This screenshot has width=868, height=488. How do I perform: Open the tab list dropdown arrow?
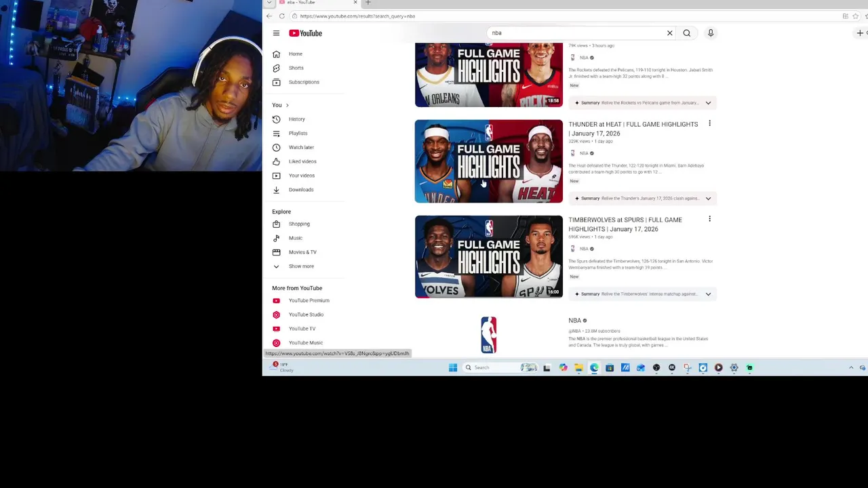[x=269, y=2]
